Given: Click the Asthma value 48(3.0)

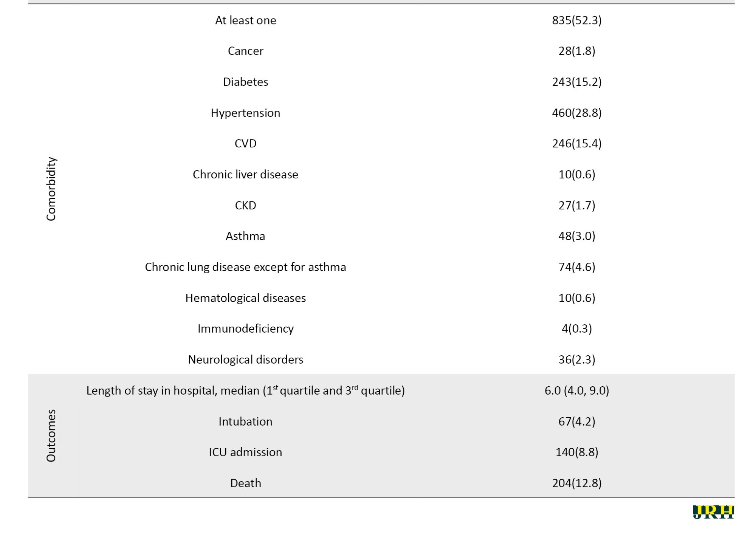Looking at the screenshot, I should point(576,236).
